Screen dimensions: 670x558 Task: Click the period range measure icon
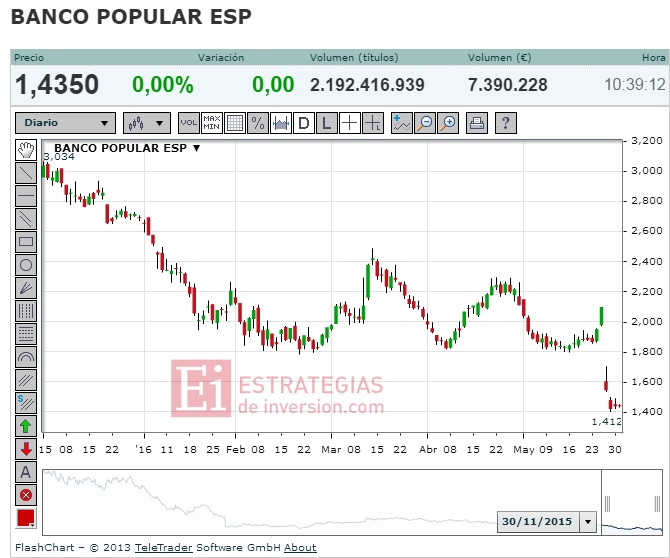click(x=281, y=123)
